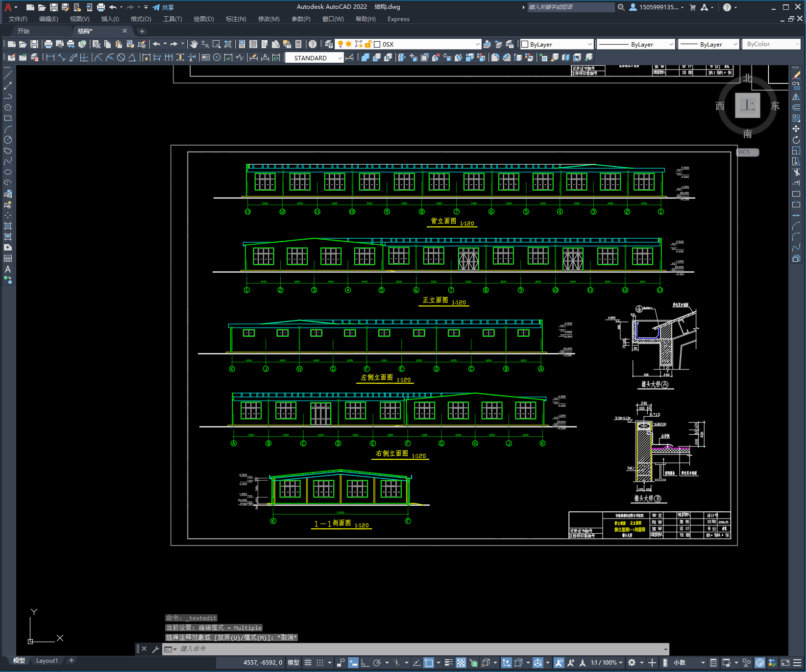806x672 pixels.
Task: Toggle hardware acceleration in status bar
Action: pos(760,663)
